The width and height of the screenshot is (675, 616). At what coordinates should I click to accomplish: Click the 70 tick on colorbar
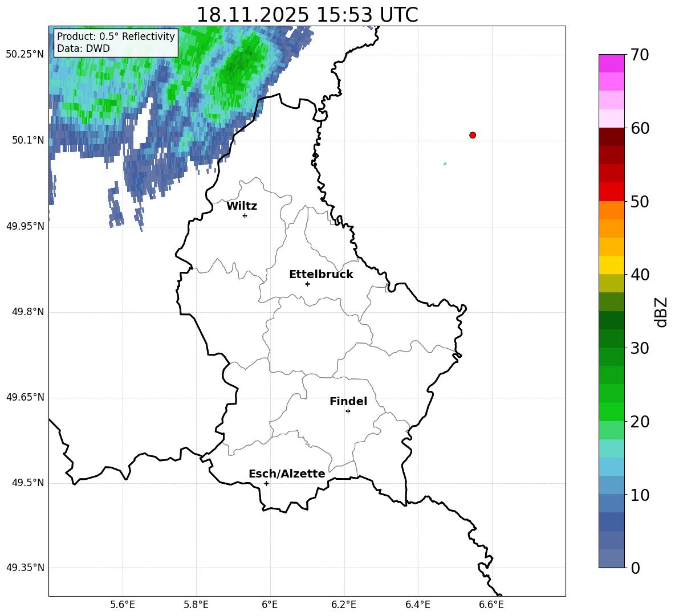(x=639, y=55)
